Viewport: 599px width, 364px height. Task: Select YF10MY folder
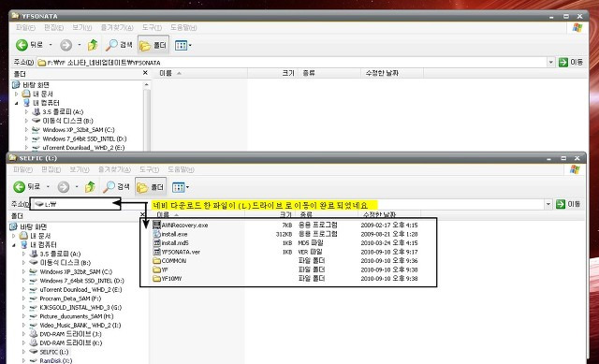click(x=168, y=279)
